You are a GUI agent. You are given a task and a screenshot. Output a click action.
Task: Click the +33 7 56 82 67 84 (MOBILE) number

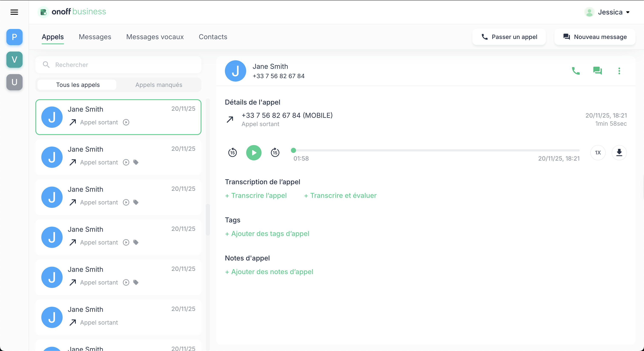pos(287,115)
